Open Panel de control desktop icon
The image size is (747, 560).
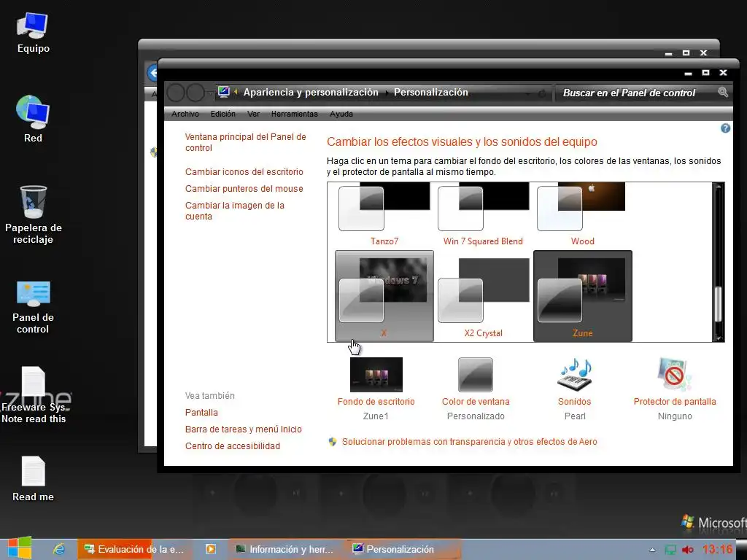click(x=33, y=307)
